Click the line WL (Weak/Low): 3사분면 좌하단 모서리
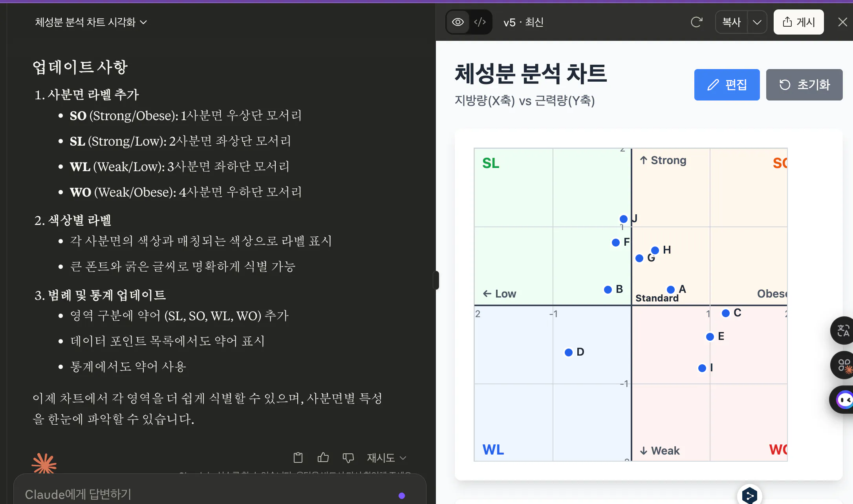 coord(179,166)
